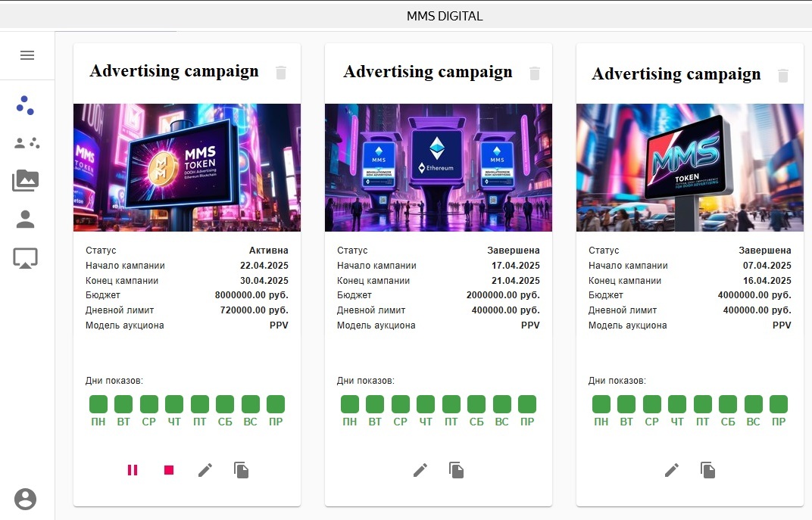The height and width of the screenshot is (520, 812).
Task: Select start date 07.04.2025
Action: [x=767, y=266]
